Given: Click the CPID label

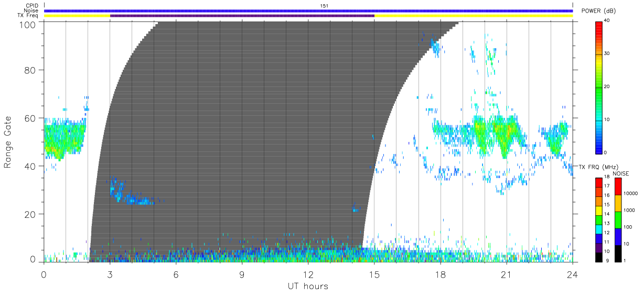Looking at the screenshot, I should tap(32, 6).
